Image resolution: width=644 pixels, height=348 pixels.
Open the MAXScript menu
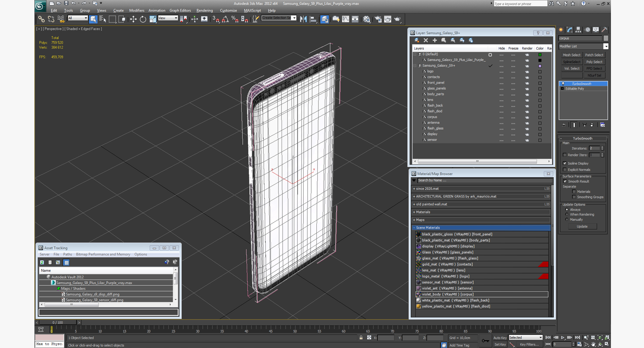pyautogui.click(x=252, y=10)
